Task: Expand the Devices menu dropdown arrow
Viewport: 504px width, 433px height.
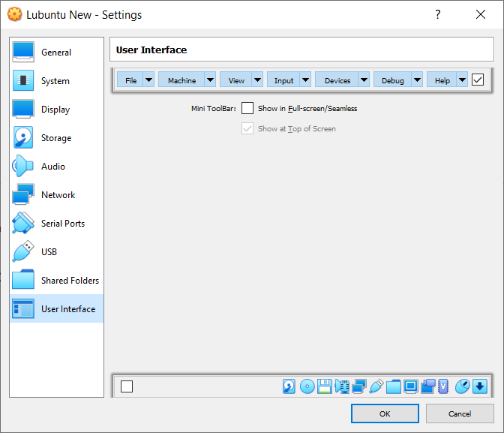Action: point(364,80)
